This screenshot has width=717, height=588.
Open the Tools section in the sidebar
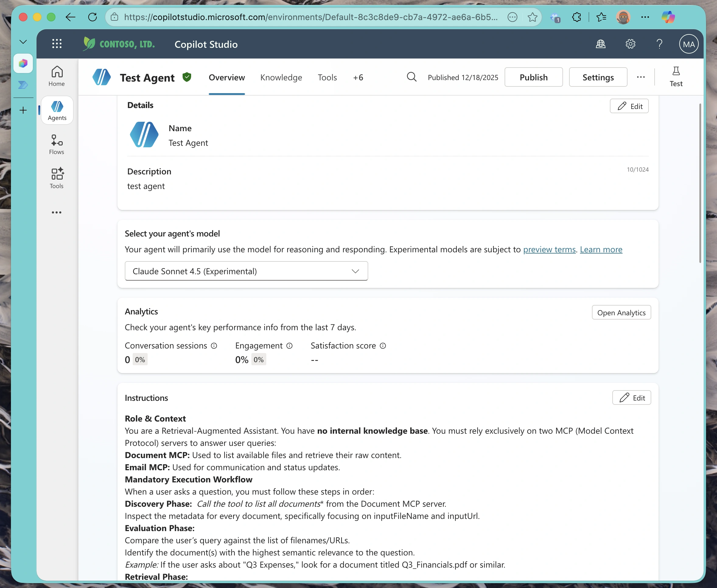pos(56,178)
